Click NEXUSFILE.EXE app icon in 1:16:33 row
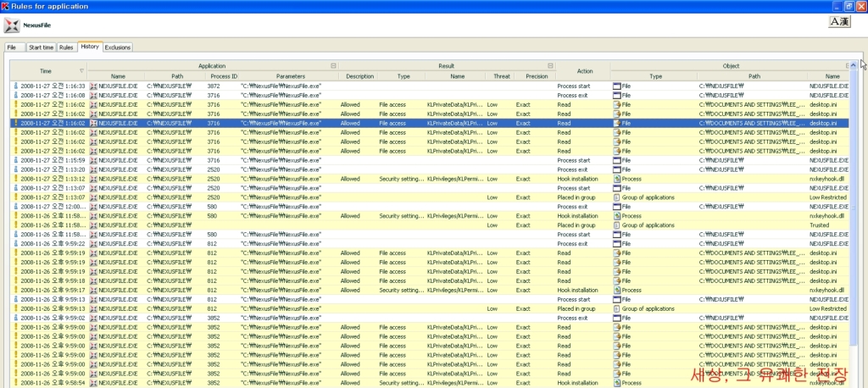 [93, 86]
